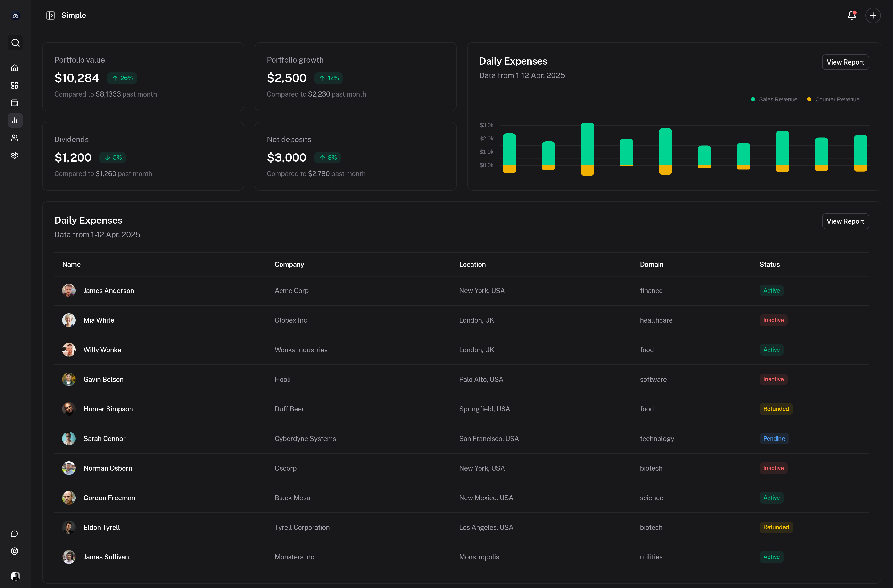Open the settings gear icon
This screenshot has height=588, width=893.
[x=15, y=155]
